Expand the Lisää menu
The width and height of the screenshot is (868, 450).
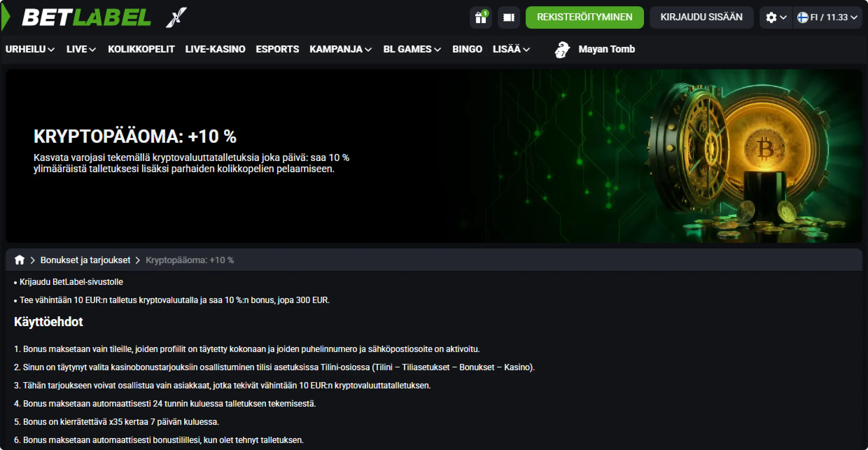[511, 49]
